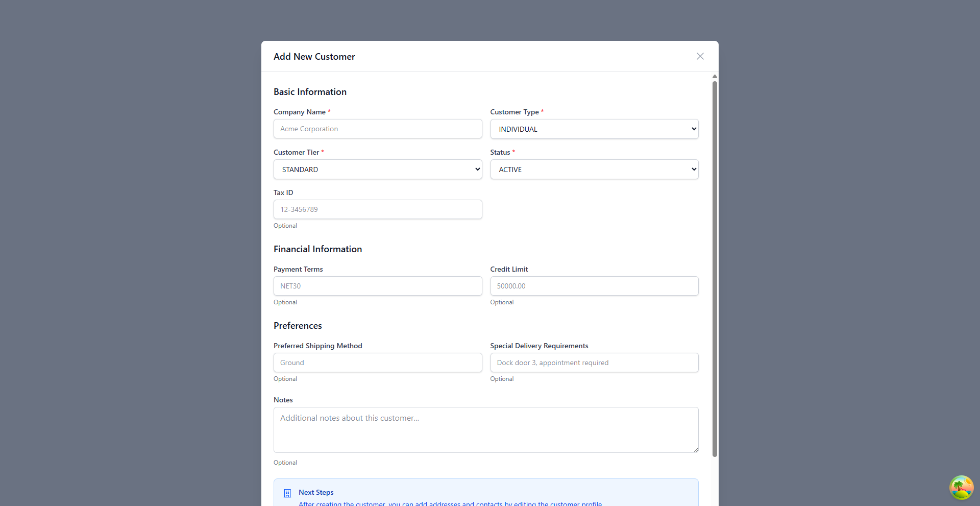
Task: Open the Customer Tier dropdown showing STANDARD
Action: click(x=377, y=169)
